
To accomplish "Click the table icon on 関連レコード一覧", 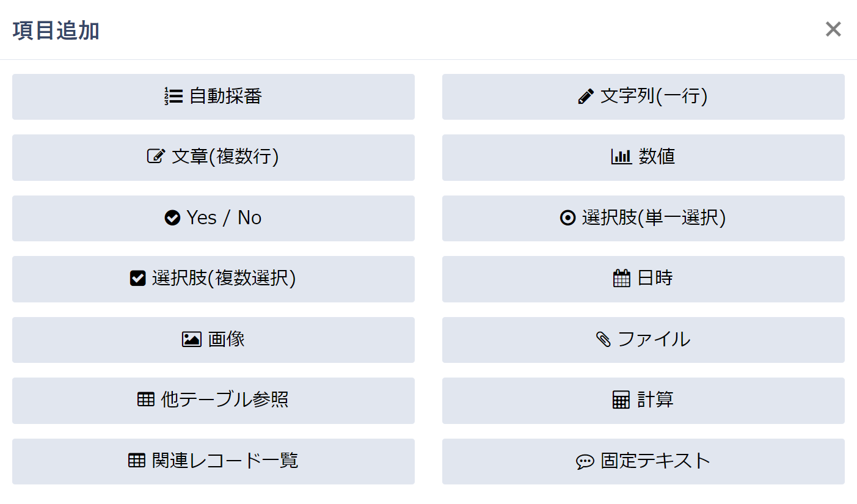I will [x=136, y=461].
